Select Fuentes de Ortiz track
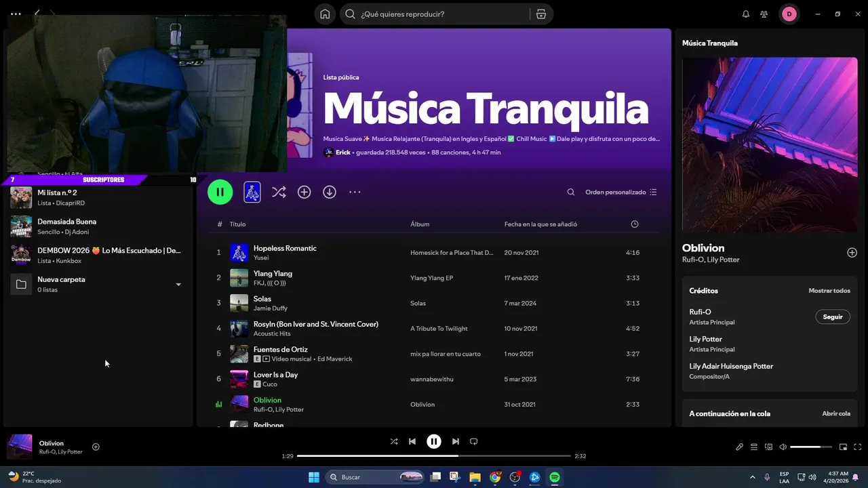The image size is (868, 488). (x=281, y=349)
